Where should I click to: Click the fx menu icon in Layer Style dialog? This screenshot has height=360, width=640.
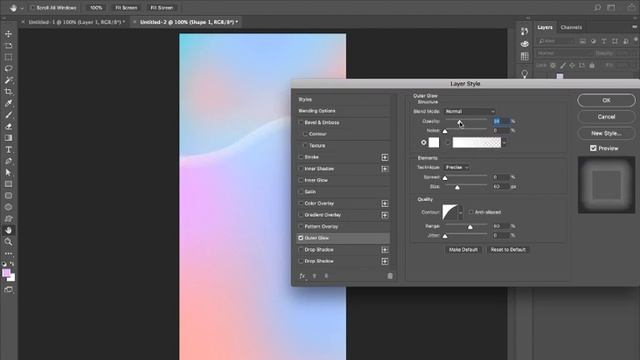pos(302,276)
